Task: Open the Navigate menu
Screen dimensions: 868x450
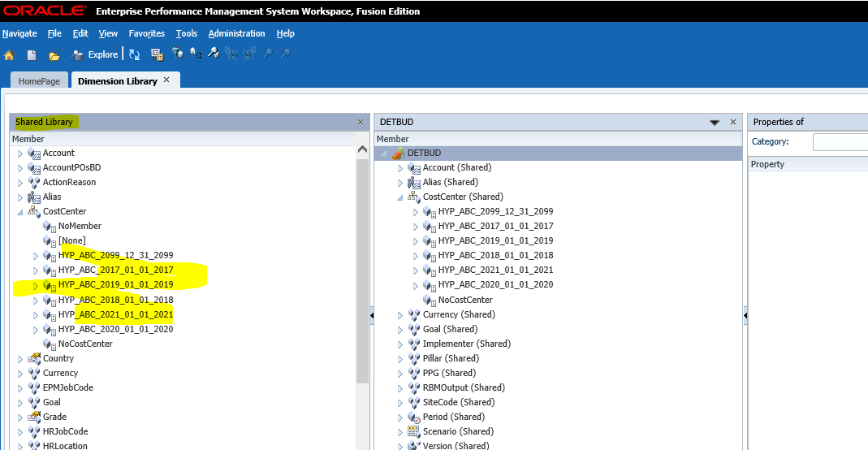Action: pos(19,33)
